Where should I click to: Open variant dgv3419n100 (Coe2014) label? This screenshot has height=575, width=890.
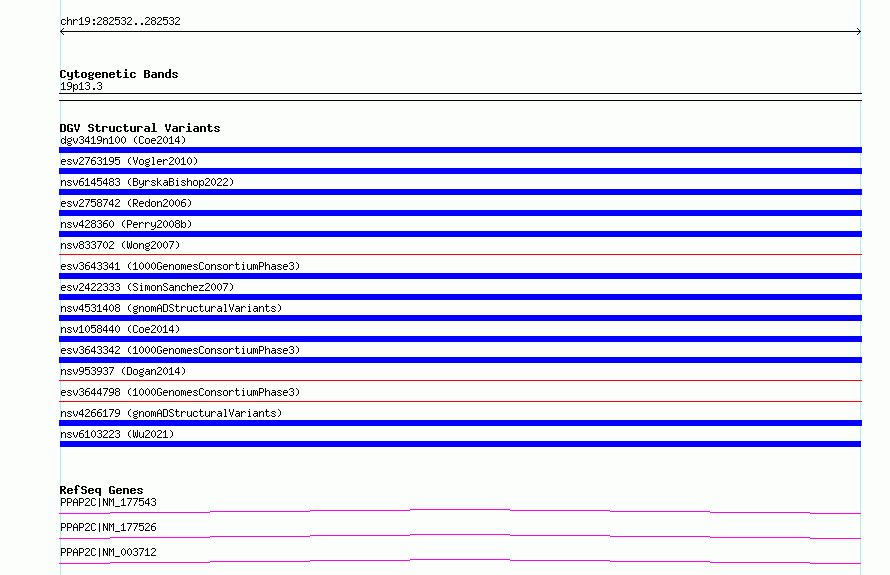123,140
